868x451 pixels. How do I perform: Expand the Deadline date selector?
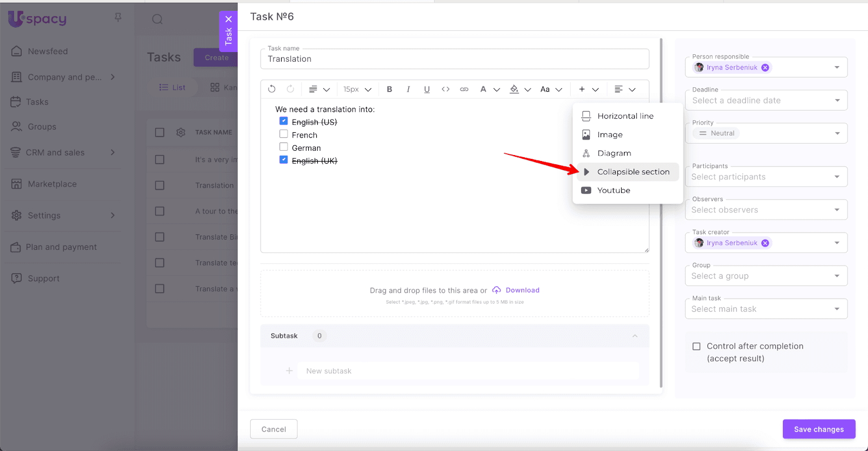tap(766, 100)
